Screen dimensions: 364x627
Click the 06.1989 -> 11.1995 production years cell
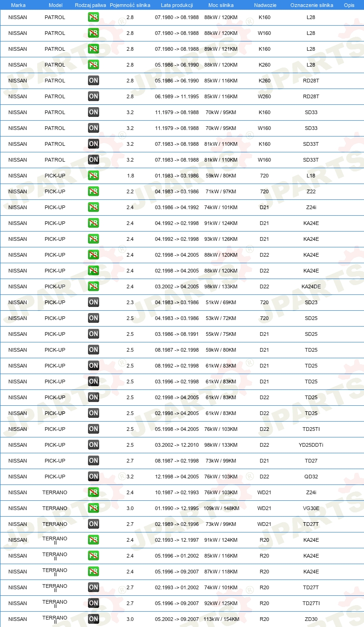[x=177, y=96]
